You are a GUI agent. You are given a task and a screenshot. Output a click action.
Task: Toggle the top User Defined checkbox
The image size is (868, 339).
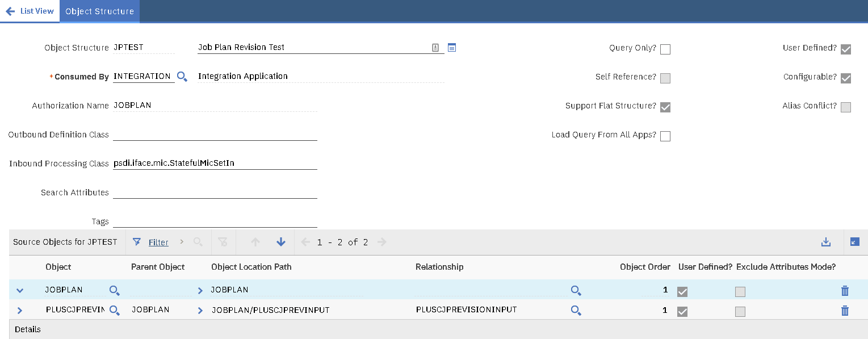[846, 49]
